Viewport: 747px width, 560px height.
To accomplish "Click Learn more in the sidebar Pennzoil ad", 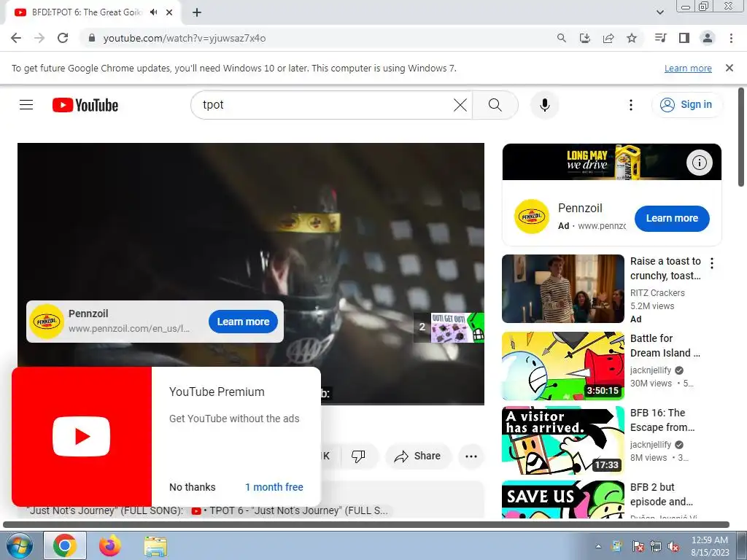I will tap(672, 219).
